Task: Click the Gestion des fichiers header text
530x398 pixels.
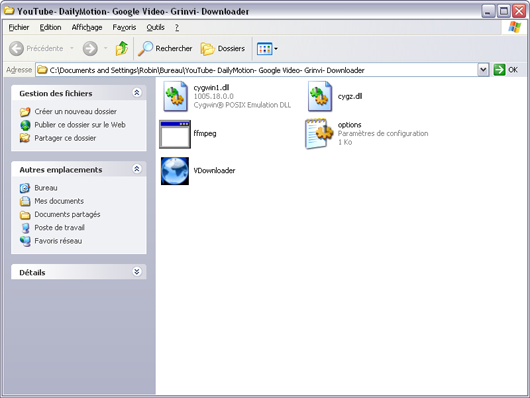Action: coord(56,94)
